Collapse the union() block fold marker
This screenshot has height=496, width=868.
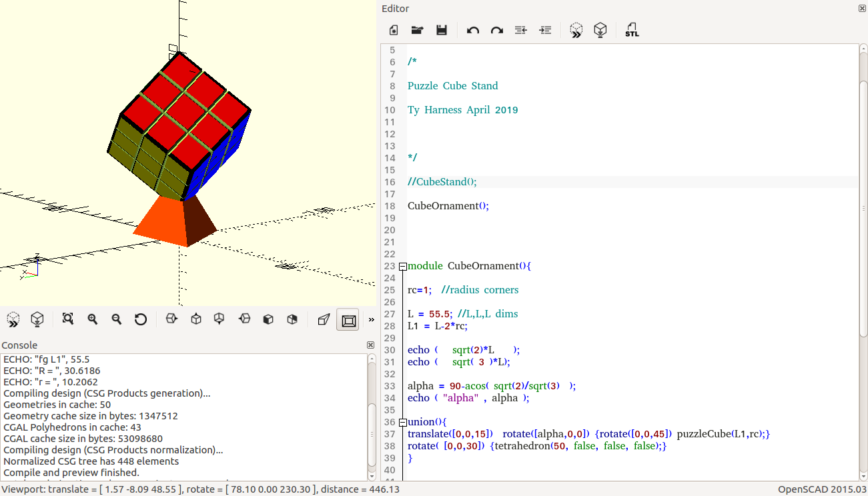(x=402, y=422)
